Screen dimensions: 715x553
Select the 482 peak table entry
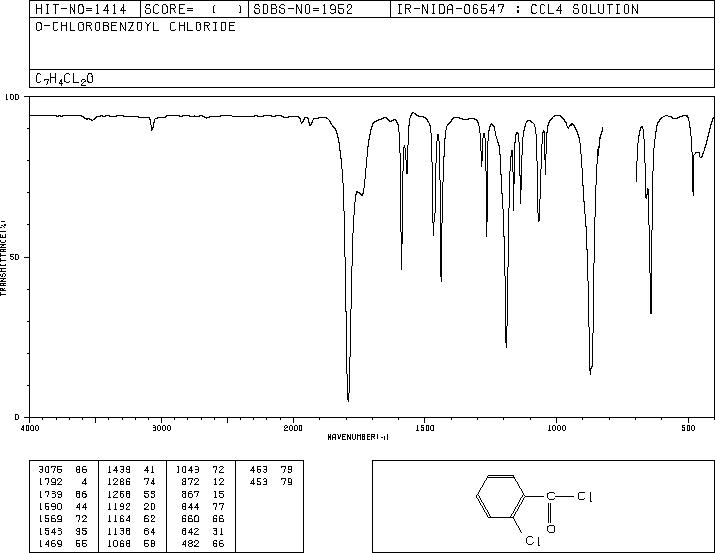click(191, 543)
